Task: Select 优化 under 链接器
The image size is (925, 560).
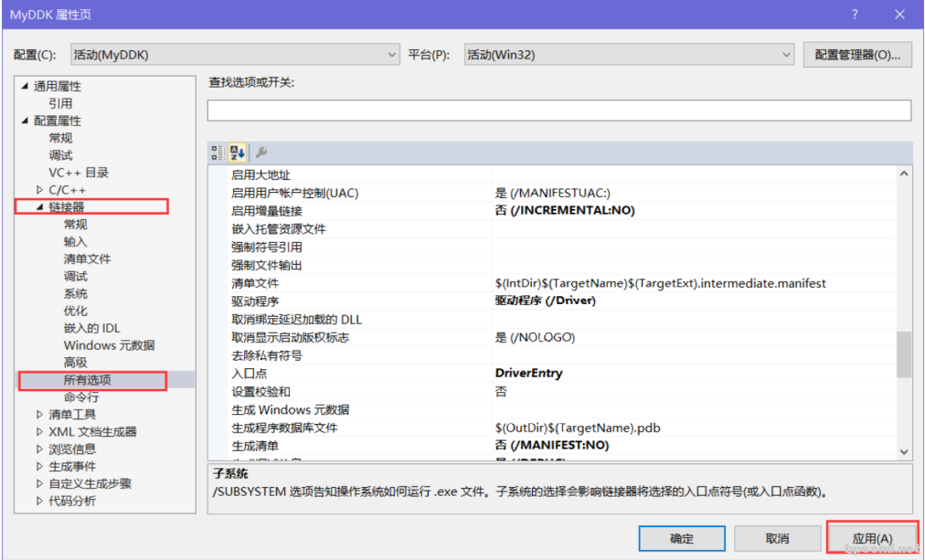Action: 76,311
